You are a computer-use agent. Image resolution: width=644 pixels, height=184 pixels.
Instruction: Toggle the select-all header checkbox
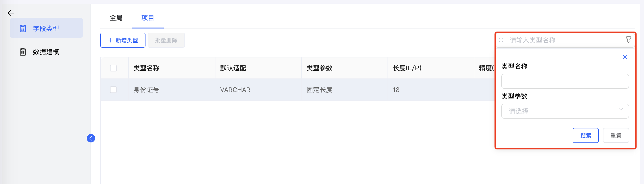(x=113, y=68)
